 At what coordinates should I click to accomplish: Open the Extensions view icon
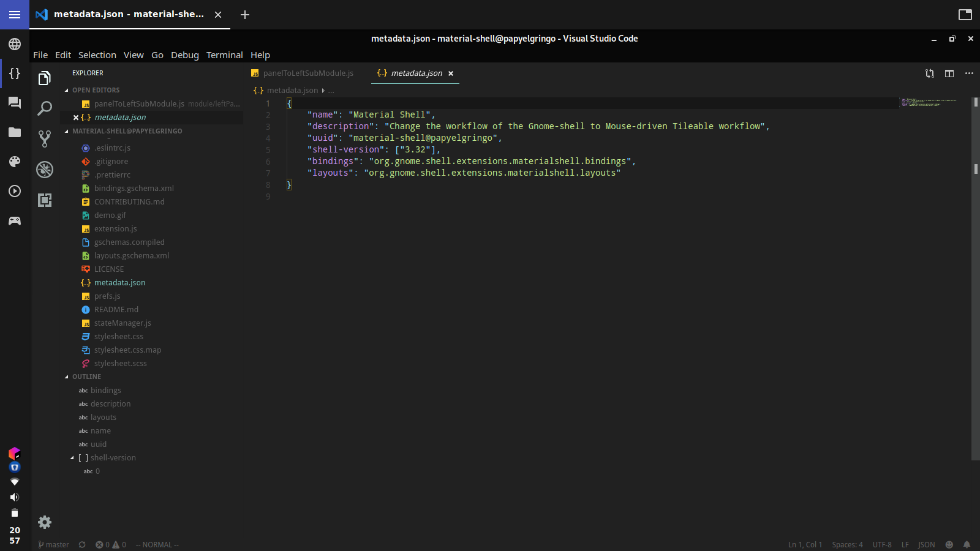[45, 200]
